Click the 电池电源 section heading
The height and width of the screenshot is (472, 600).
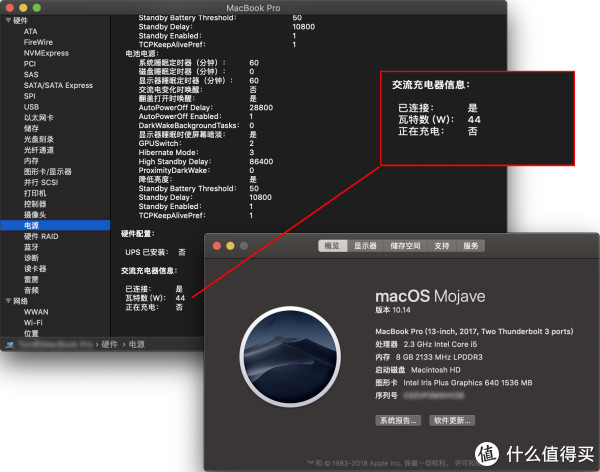pos(142,54)
